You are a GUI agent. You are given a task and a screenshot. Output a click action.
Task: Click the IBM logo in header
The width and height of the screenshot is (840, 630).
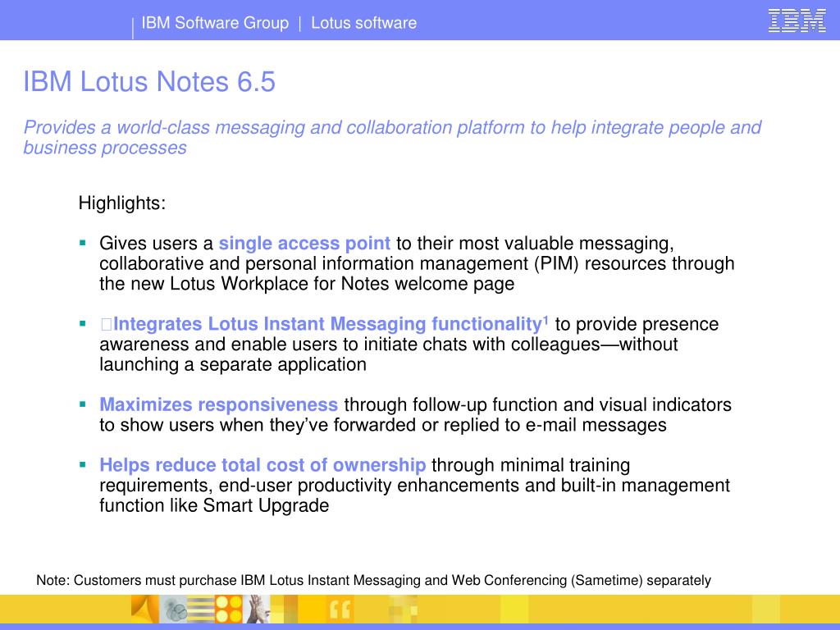797,21
